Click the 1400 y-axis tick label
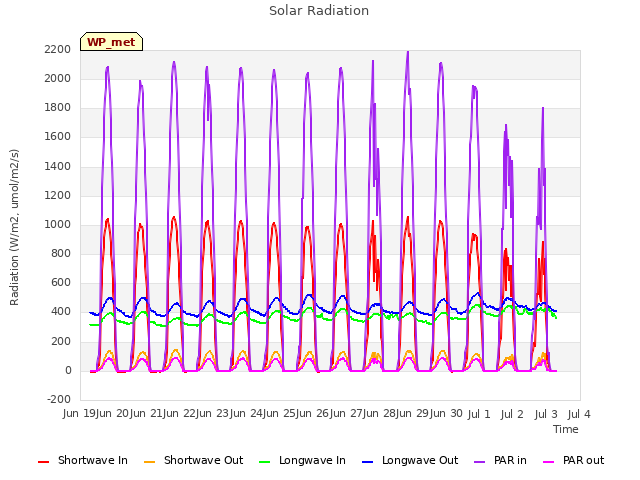Screen dimensions: 640x480 [x=58, y=166]
